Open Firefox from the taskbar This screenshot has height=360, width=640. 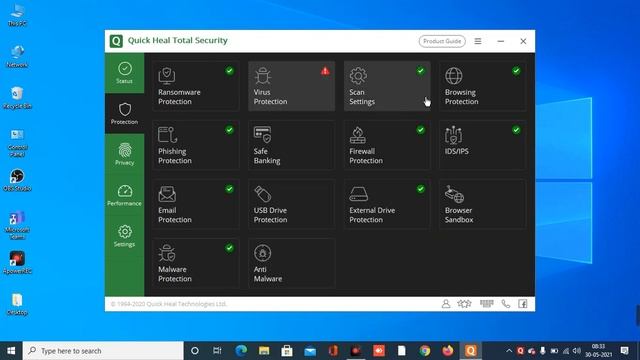point(447,351)
